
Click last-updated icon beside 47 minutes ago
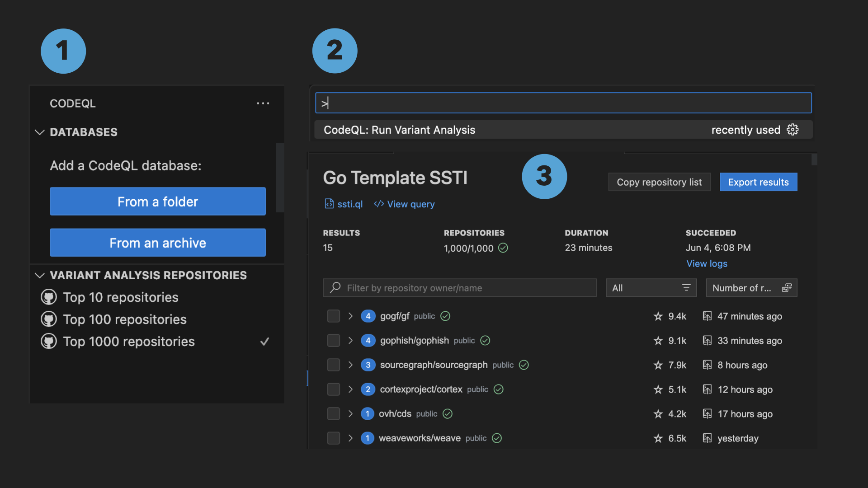[x=707, y=316]
